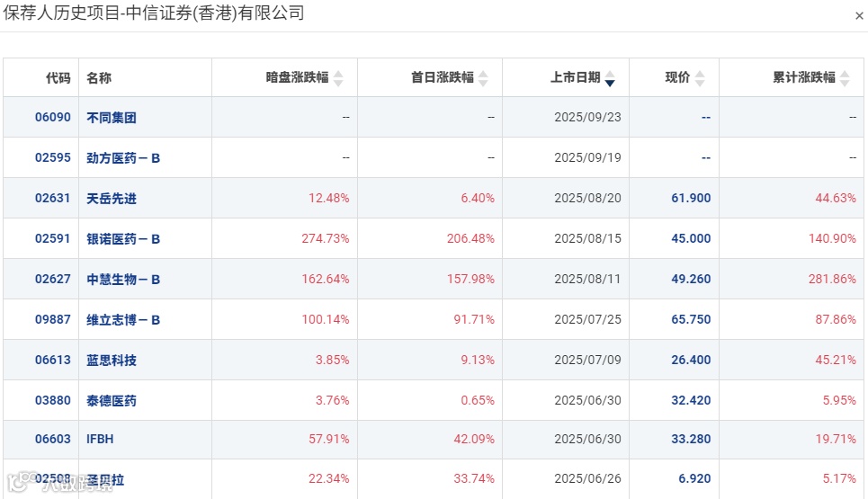Sort by 现价 column arrows
This screenshot has height=499, width=868.
(x=700, y=78)
